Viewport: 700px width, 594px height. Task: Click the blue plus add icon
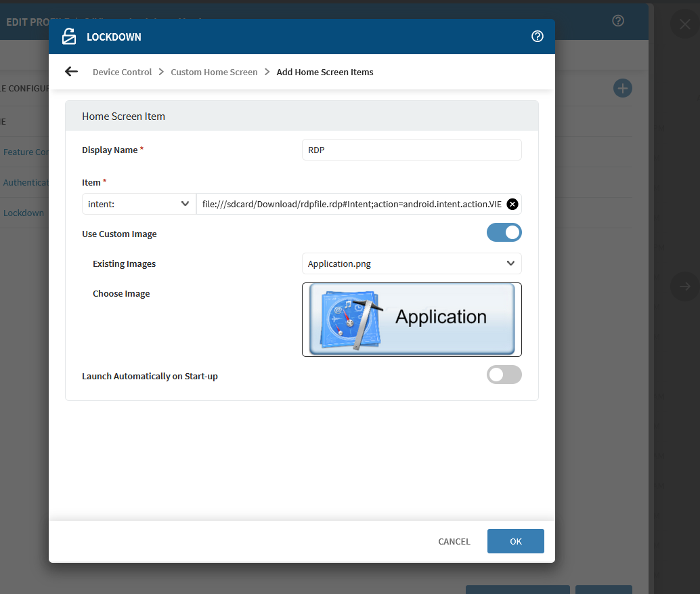(622, 88)
